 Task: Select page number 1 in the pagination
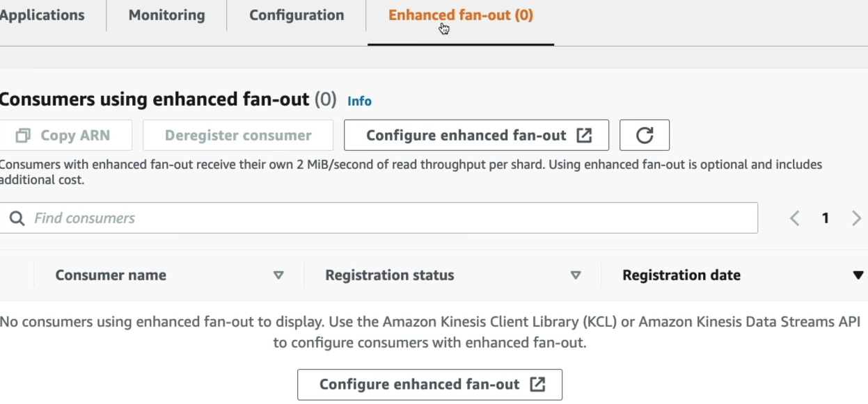[826, 218]
